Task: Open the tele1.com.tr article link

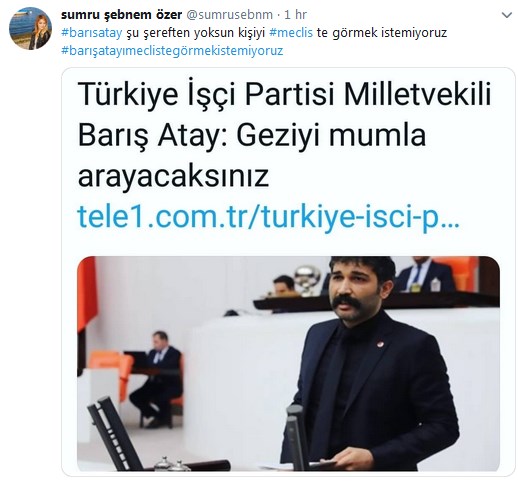Action: pyautogui.click(x=268, y=217)
